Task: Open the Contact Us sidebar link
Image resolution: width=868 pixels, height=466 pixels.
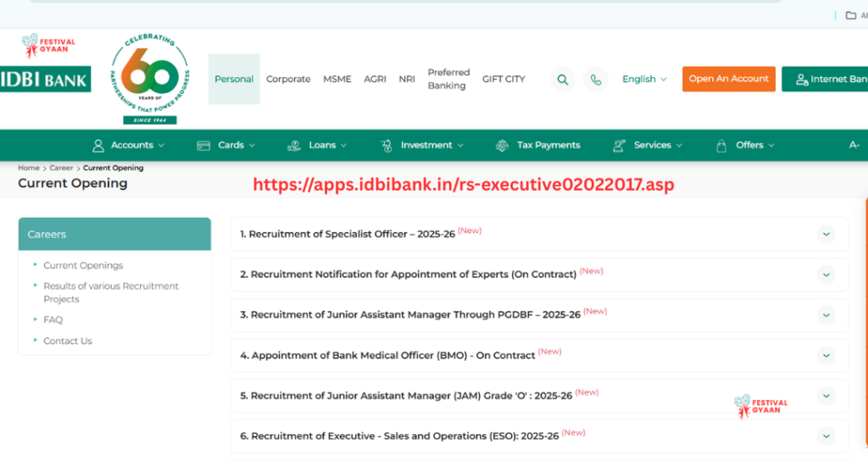Action: 68,341
